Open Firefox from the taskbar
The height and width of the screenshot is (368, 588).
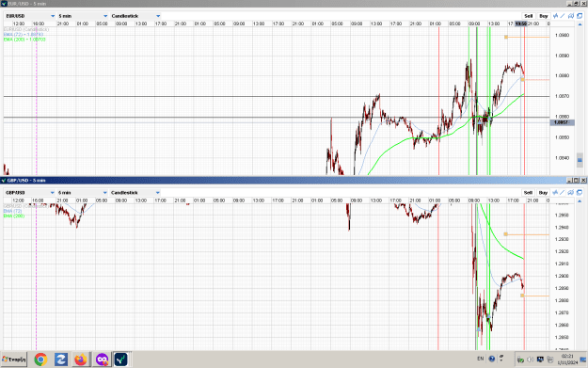[x=81, y=360]
